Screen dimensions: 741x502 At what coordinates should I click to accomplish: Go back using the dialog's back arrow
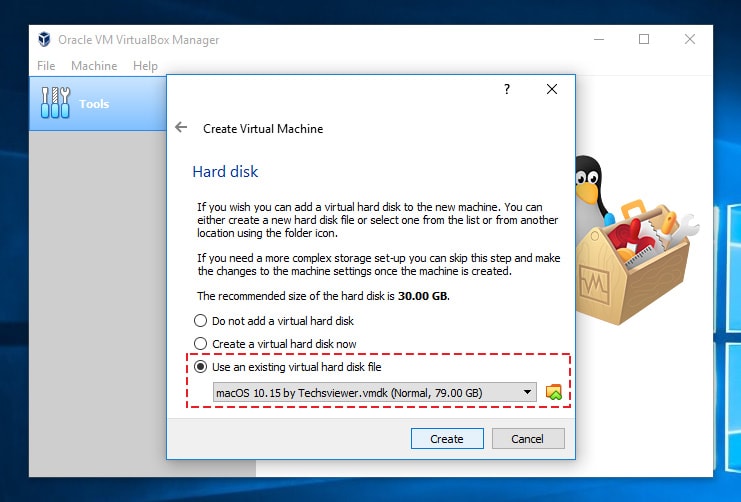pyautogui.click(x=181, y=128)
